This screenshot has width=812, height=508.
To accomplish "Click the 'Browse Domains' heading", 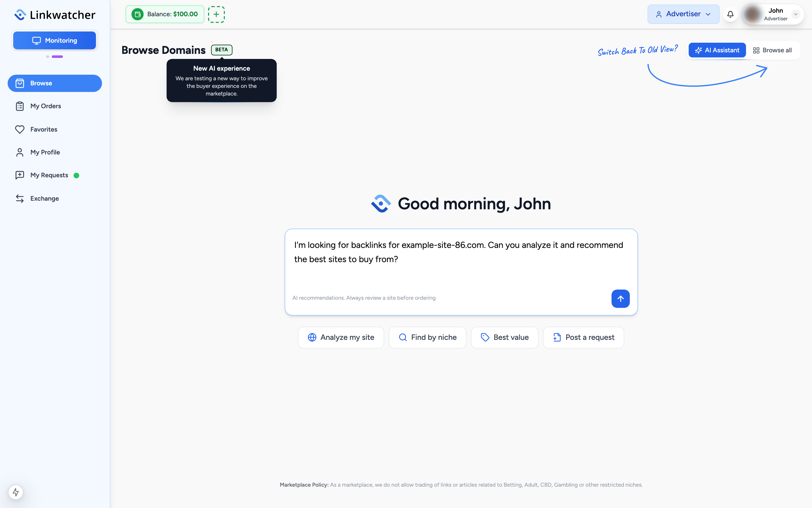I will coord(163,50).
